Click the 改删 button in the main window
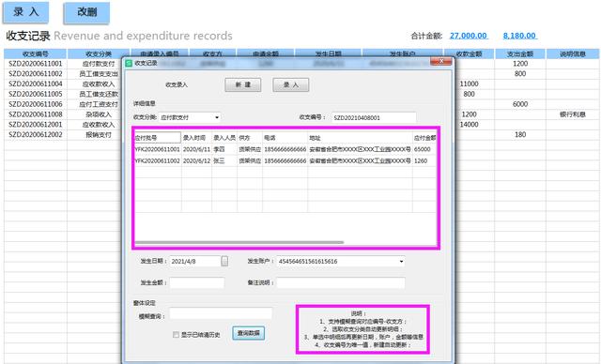 [x=86, y=12]
